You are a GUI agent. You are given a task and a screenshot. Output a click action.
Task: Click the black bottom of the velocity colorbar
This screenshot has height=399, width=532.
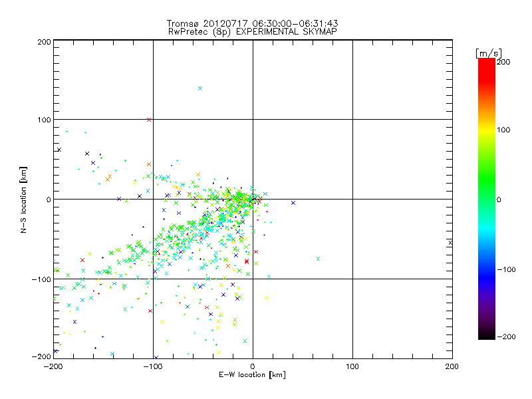tap(487, 334)
